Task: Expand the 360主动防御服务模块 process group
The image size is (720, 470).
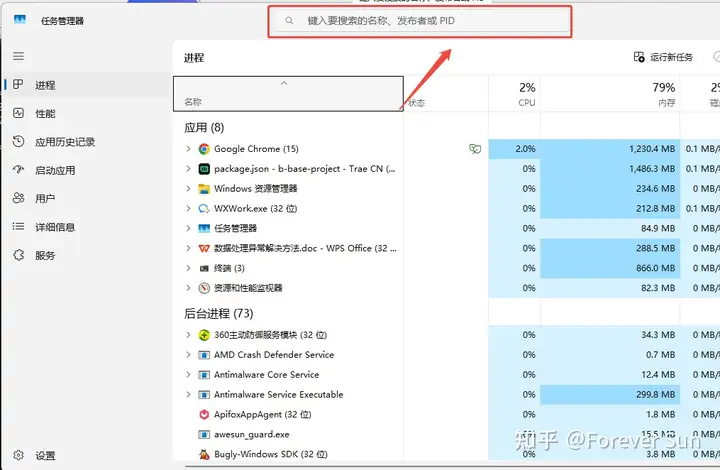Action: 188,335
